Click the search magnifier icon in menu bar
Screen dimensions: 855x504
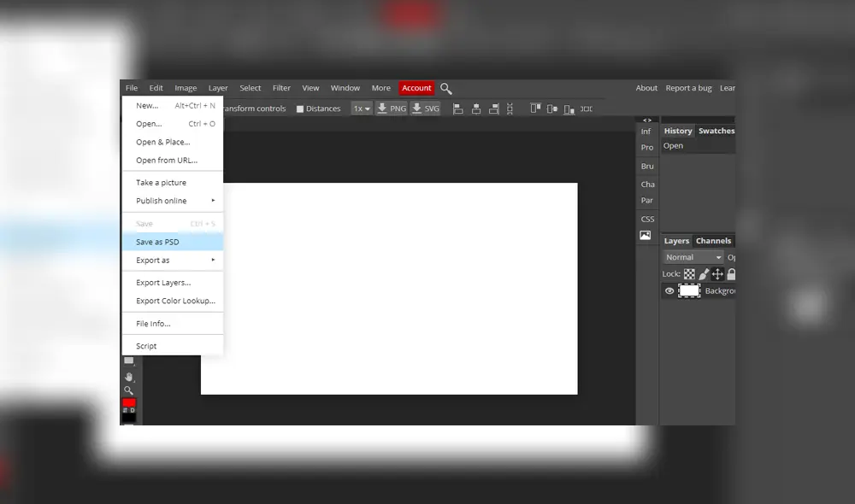click(446, 88)
